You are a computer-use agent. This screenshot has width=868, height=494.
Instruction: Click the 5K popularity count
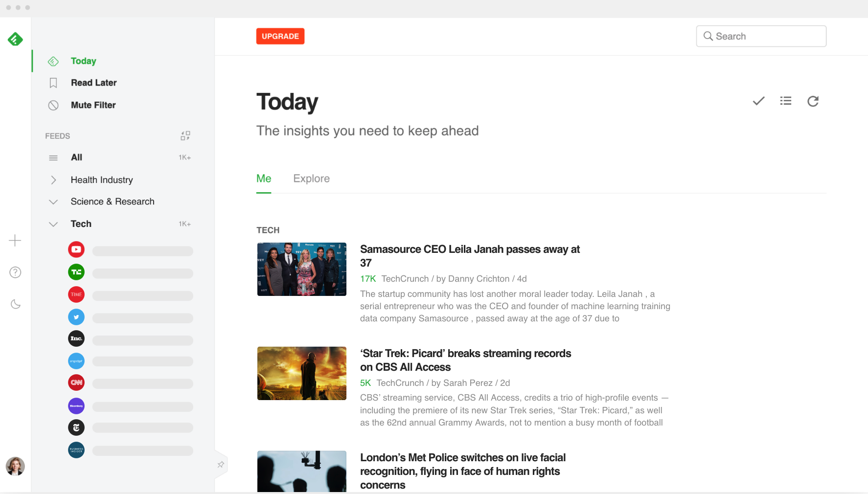pyautogui.click(x=365, y=383)
